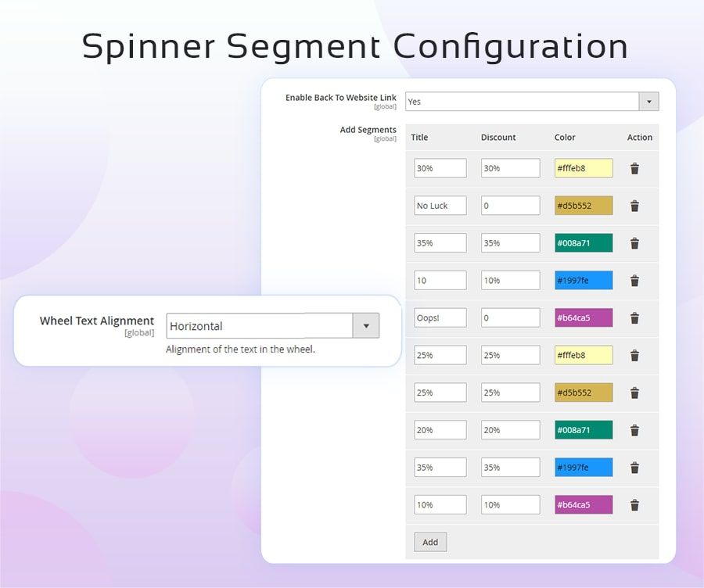The image size is (704, 588).
Task: Delete the first 30% segment row
Action: pyautogui.click(x=634, y=168)
